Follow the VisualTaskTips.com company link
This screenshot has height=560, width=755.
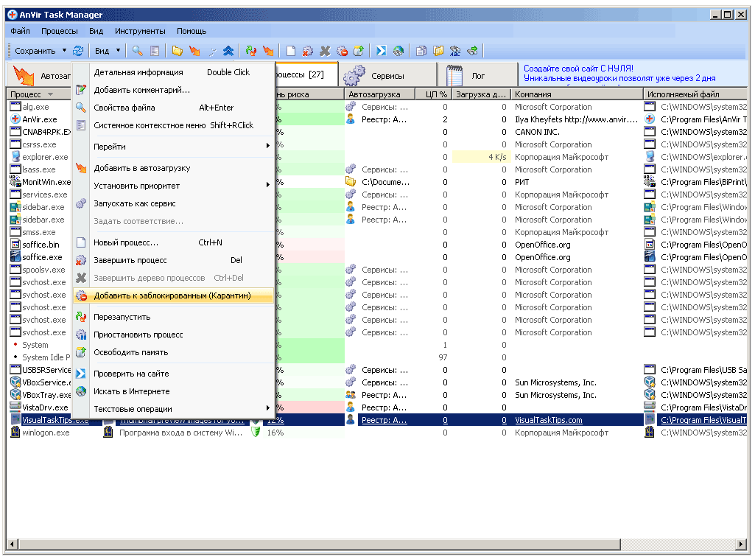click(548, 420)
